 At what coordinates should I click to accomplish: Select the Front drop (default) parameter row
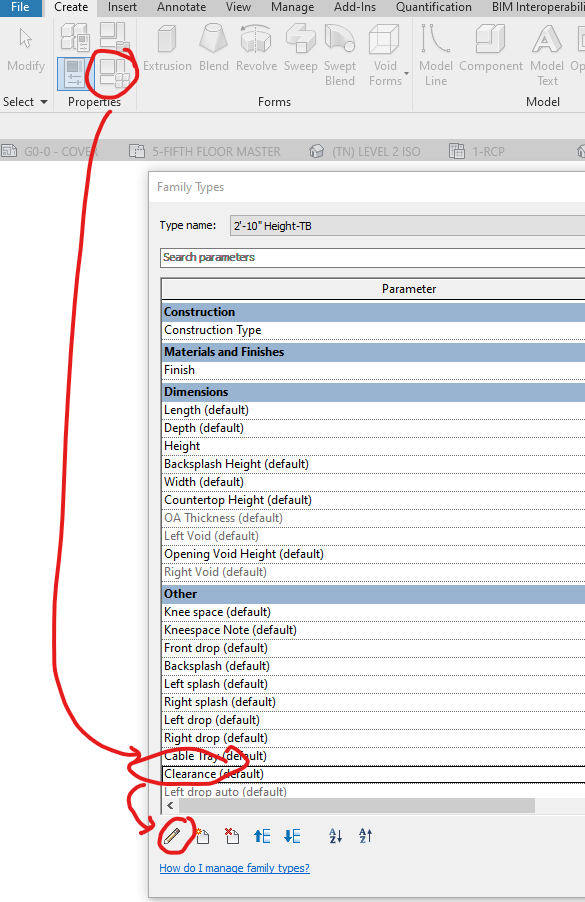tap(373, 648)
